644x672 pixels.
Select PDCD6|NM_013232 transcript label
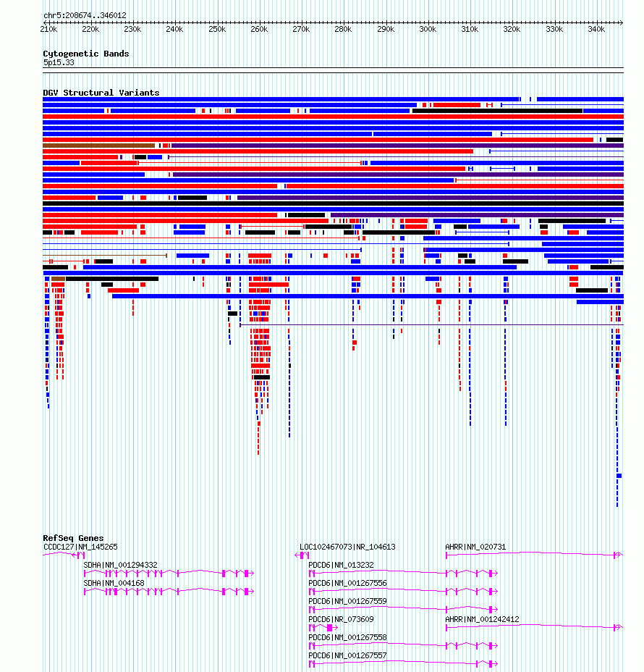[342, 565]
